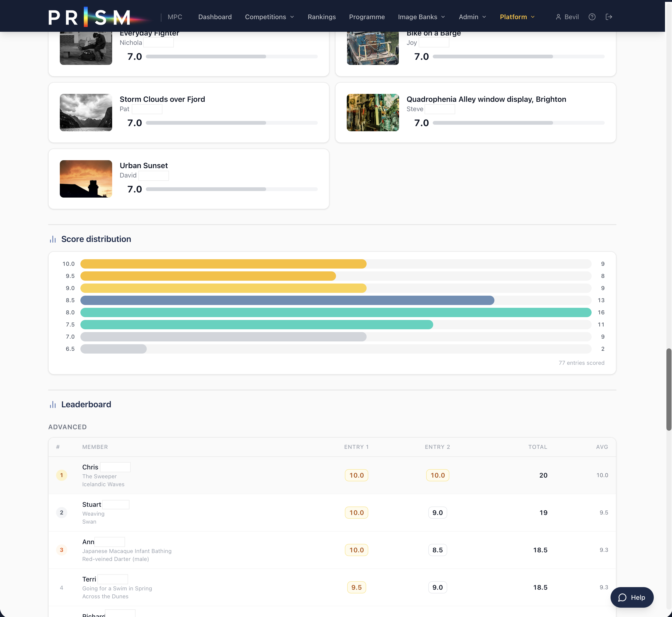Open the Rankings page

click(321, 17)
